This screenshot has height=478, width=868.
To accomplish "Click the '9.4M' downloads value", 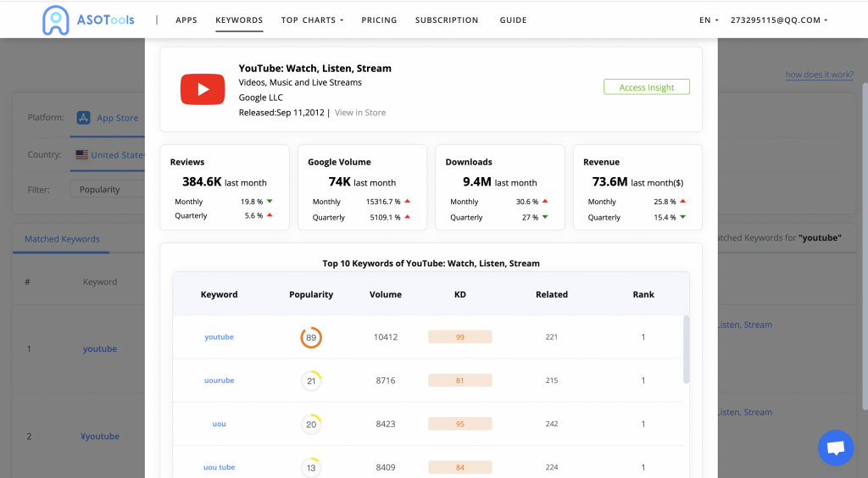I will click(477, 182).
